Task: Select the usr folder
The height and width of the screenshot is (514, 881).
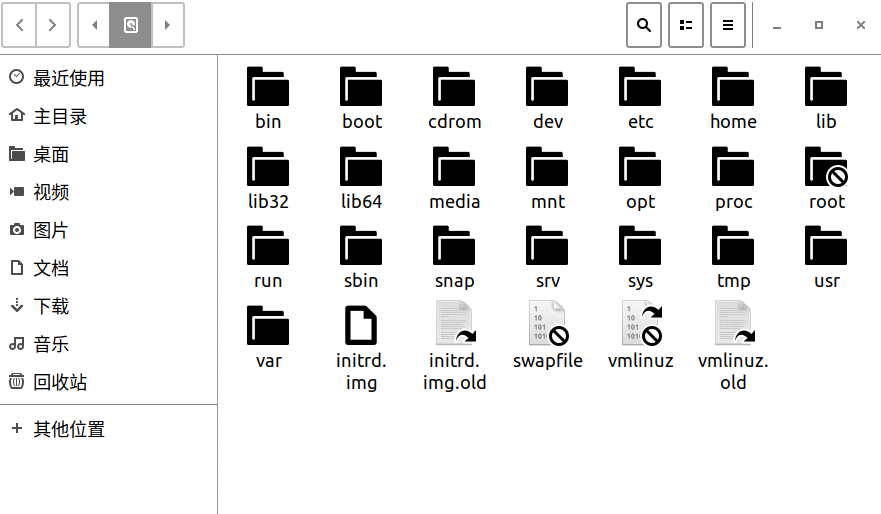Action: click(x=826, y=257)
